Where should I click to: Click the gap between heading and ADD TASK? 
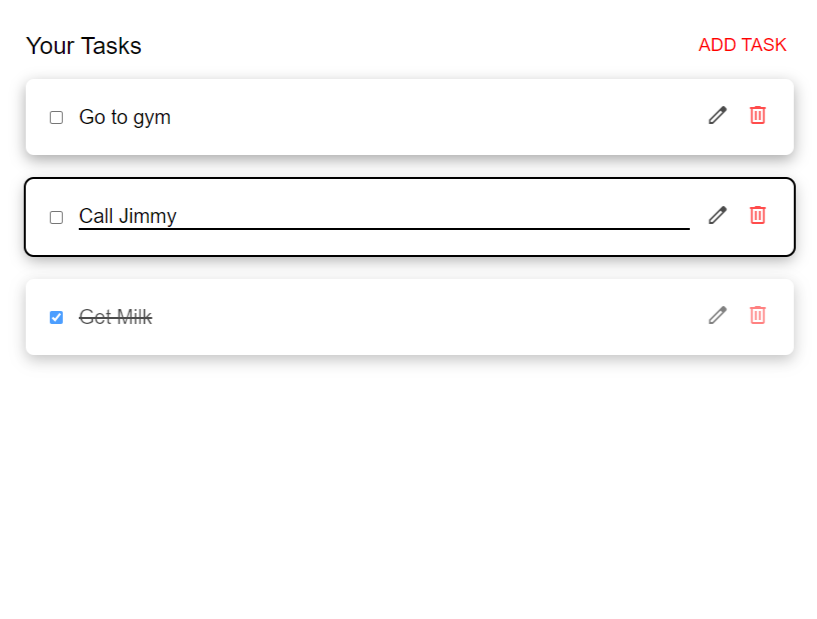[417, 46]
